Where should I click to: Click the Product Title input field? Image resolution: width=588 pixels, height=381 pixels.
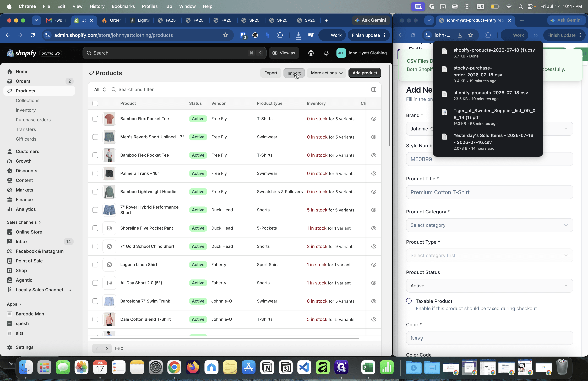(489, 192)
